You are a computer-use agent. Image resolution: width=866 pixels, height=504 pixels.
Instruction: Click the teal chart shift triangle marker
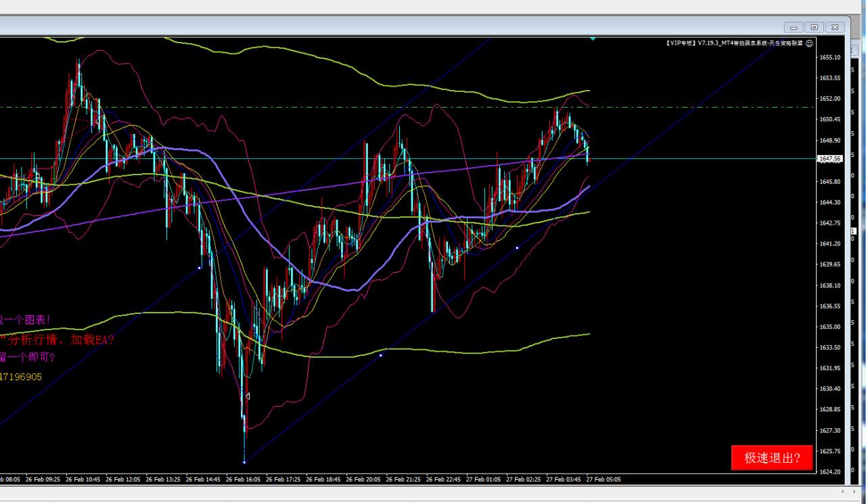pos(593,38)
